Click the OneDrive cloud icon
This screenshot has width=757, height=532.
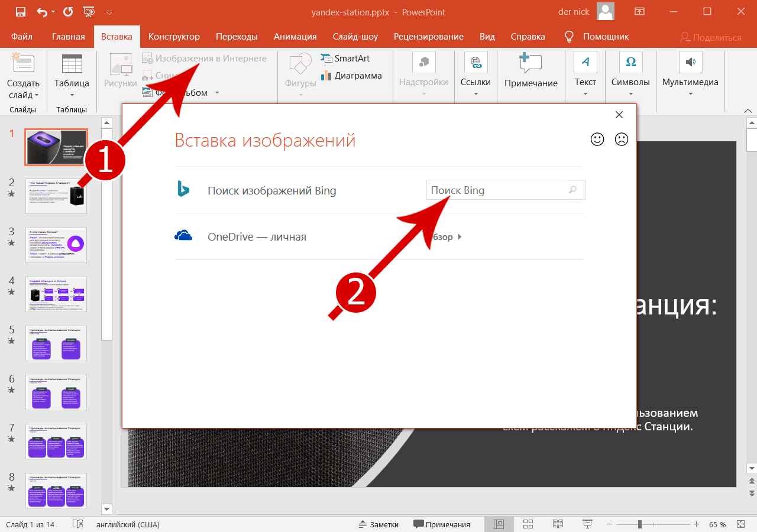point(183,236)
